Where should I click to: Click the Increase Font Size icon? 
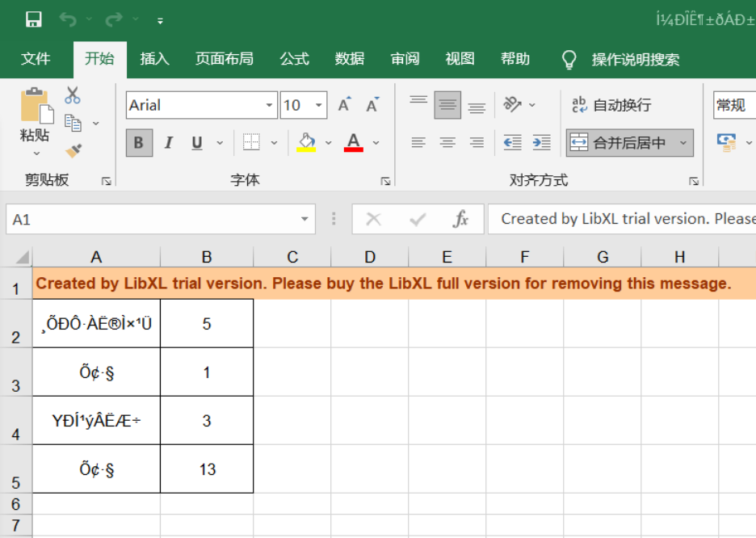tap(345, 105)
